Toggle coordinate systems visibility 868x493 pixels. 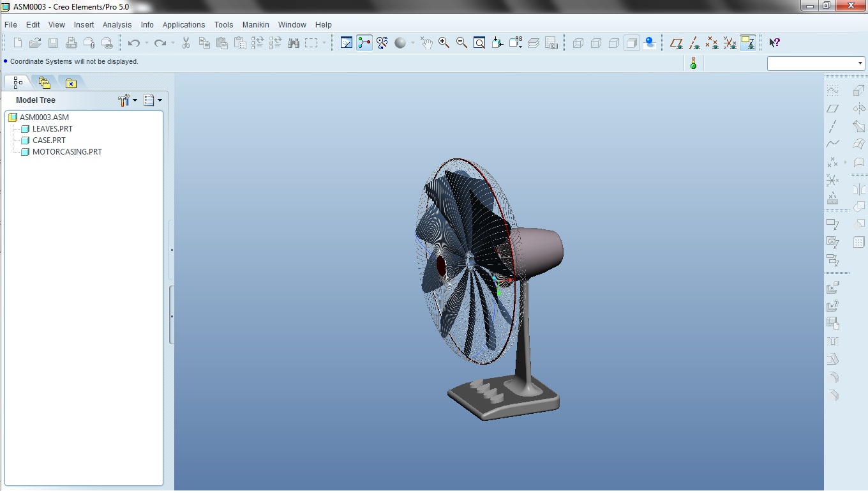[730, 43]
